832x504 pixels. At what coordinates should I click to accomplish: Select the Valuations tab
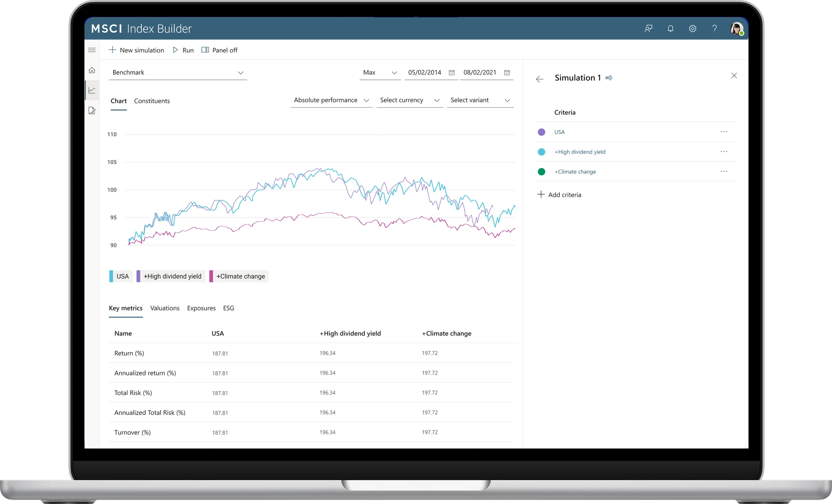pyautogui.click(x=165, y=308)
